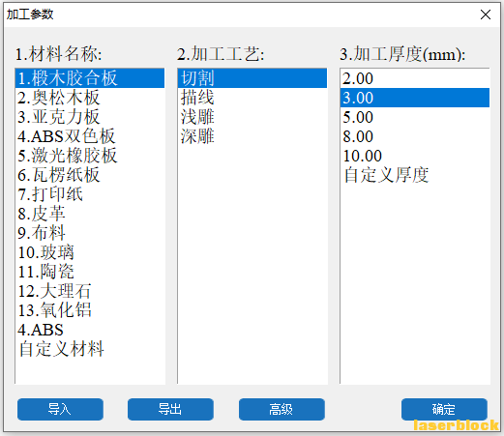Image resolution: width=504 pixels, height=436 pixels.
Task: Set thickness to 5.00 mm
Action: pos(415,117)
